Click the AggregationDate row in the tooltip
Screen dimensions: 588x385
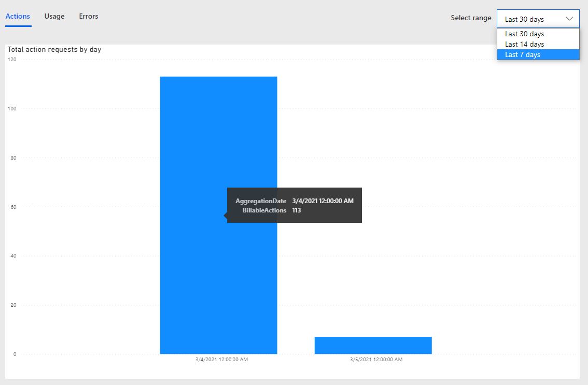tap(294, 201)
